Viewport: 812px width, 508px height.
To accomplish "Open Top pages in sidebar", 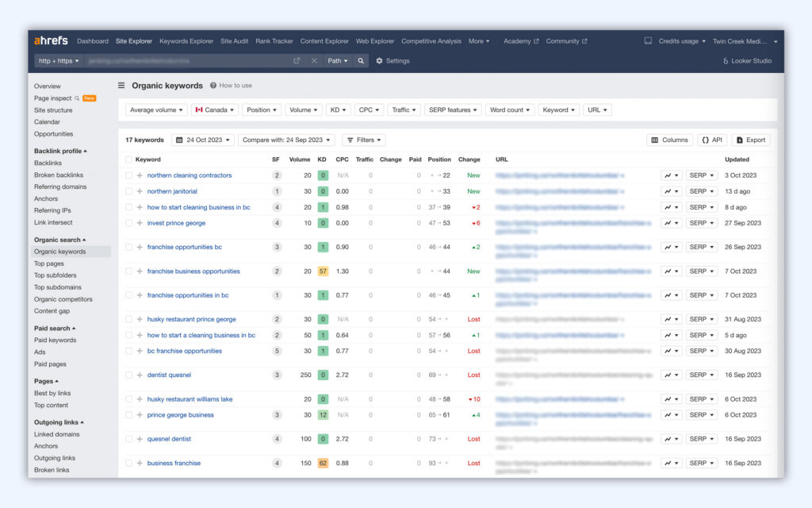I will pos(48,264).
